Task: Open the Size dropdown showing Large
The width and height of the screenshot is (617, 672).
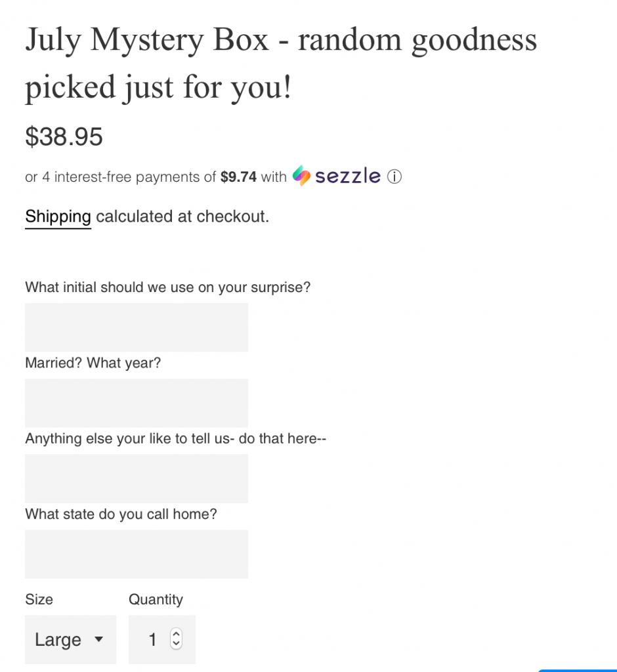Action: [70, 639]
